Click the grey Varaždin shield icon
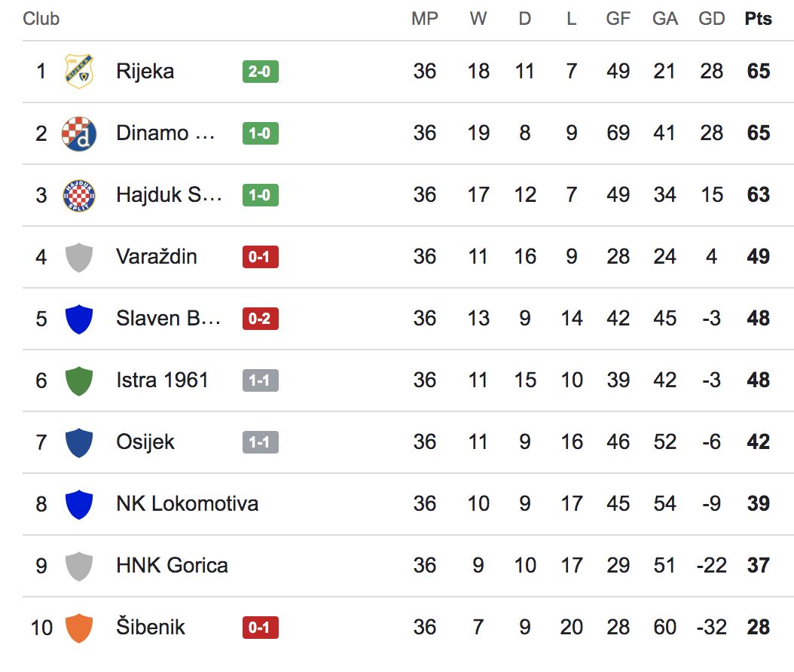This screenshot has width=794, height=672. click(79, 257)
